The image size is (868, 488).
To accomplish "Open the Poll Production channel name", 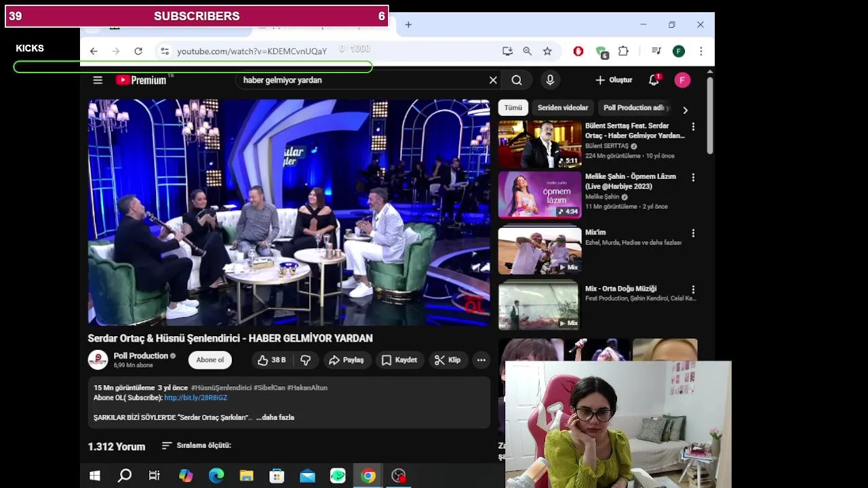I will (x=140, y=356).
